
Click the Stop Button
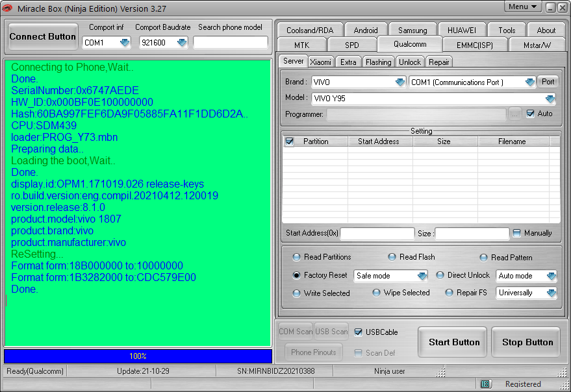[x=527, y=342]
